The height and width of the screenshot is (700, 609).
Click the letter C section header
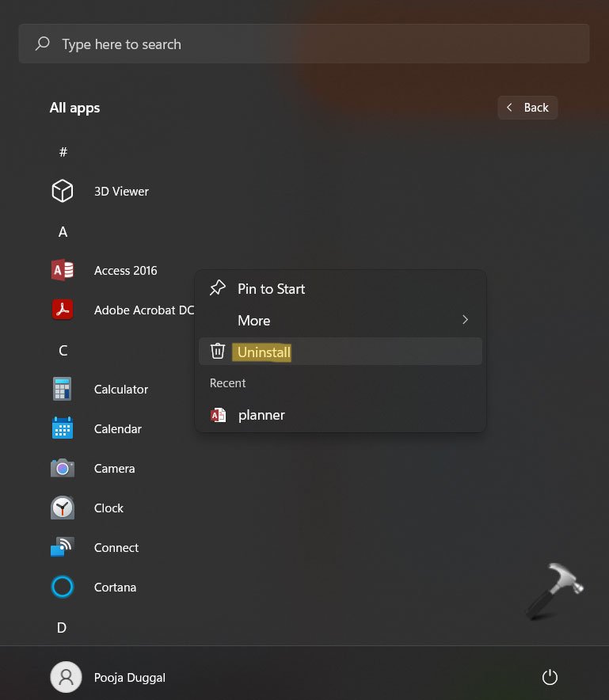point(63,350)
